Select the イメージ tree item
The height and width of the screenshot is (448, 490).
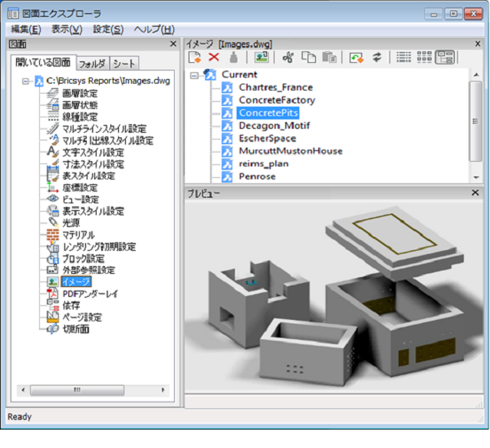coord(76,282)
